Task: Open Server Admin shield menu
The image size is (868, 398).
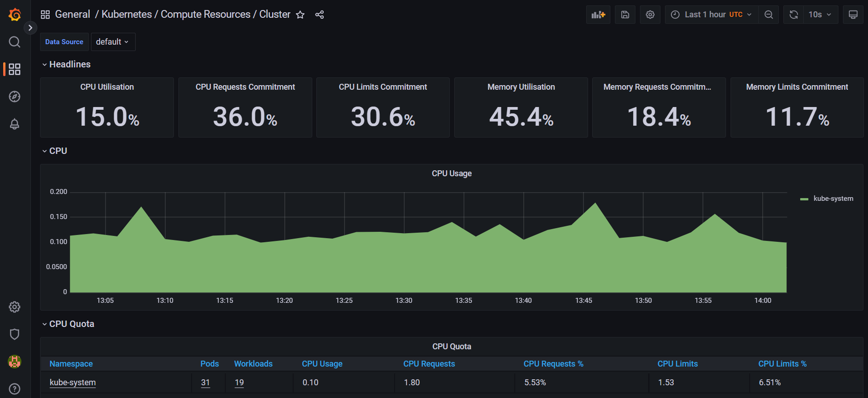Action: [15, 334]
